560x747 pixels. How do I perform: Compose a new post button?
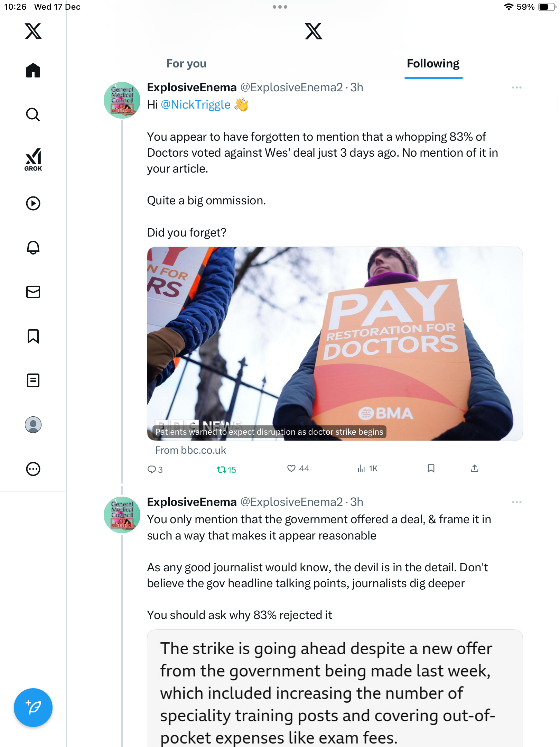click(x=33, y=708)
